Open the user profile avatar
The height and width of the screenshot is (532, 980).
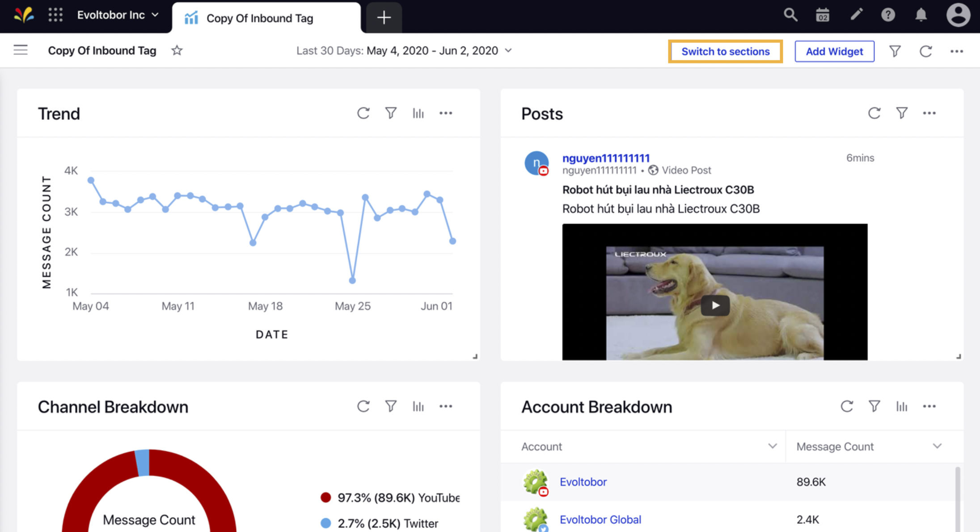[958, 15]
